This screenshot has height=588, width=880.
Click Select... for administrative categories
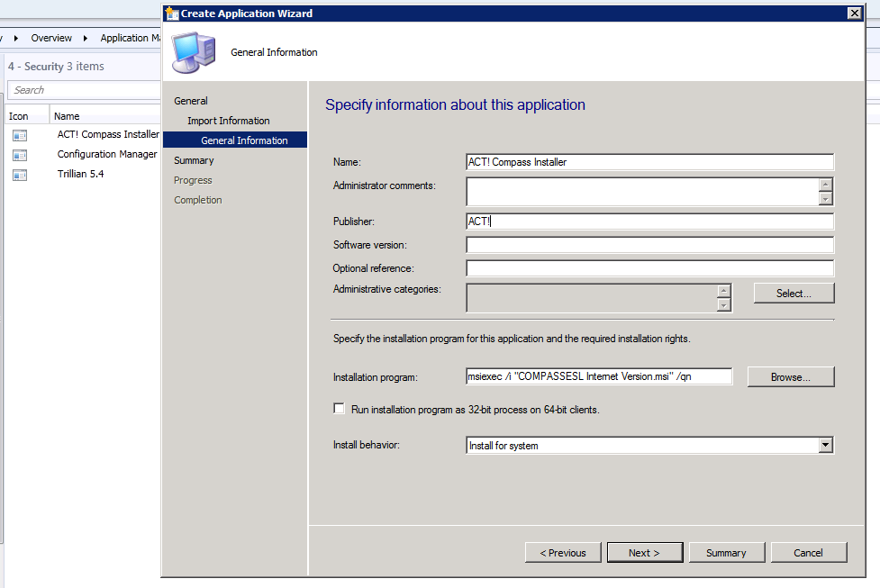794,293
